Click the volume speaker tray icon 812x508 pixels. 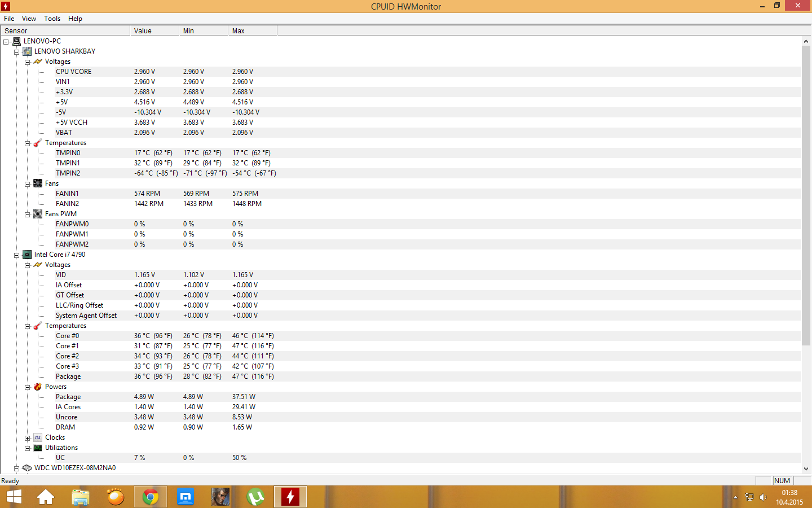pyautogui.click(x=763, y=497)
